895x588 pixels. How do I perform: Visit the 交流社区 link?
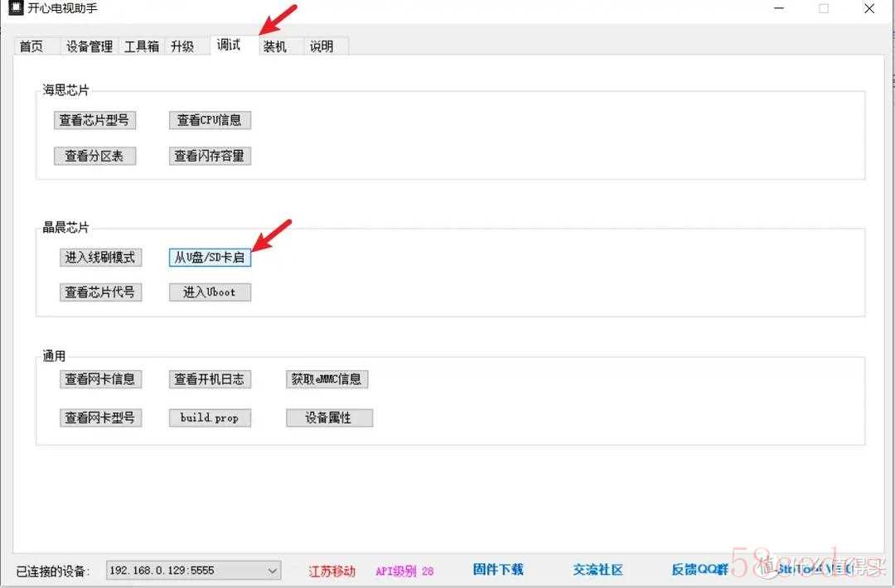tap(597, 569)
